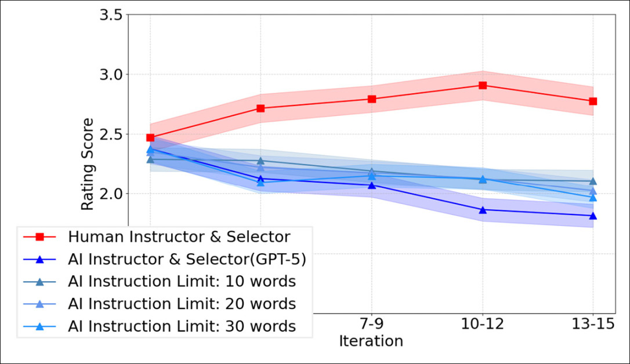This screenshot has width=630, height=364.
Task: Click the red square marker at iteration 13-15
Action: point(593,101)
